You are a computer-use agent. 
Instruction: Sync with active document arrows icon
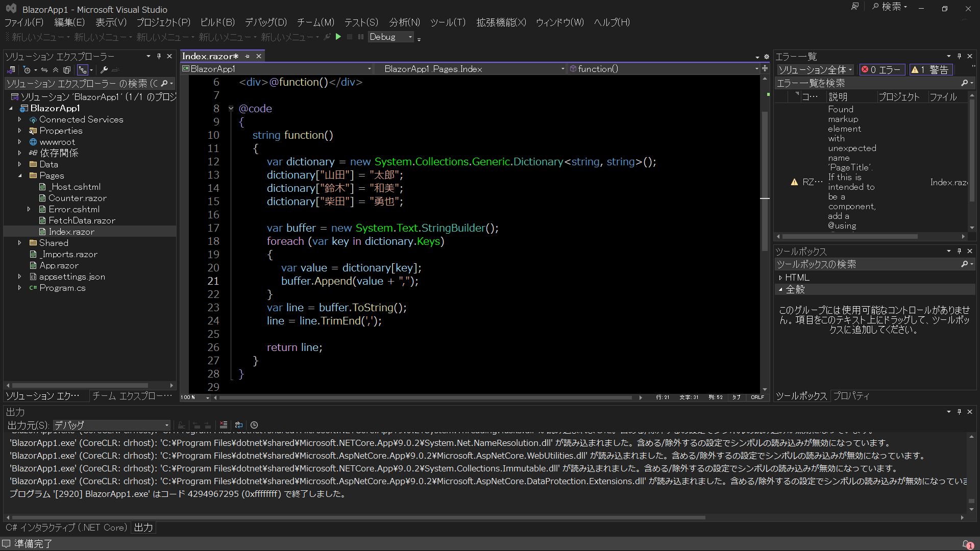44,70
